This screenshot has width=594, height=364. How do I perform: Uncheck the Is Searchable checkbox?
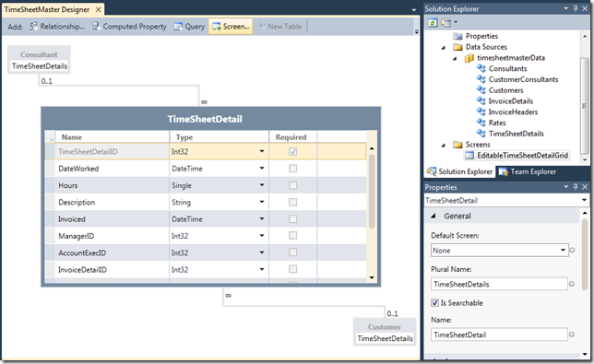tap(435, 302)
